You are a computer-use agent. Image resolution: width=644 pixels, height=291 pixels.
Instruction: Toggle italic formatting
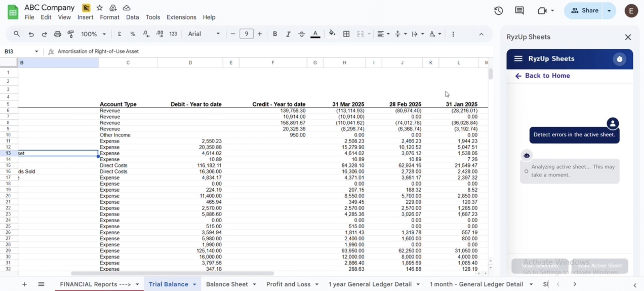288,34
